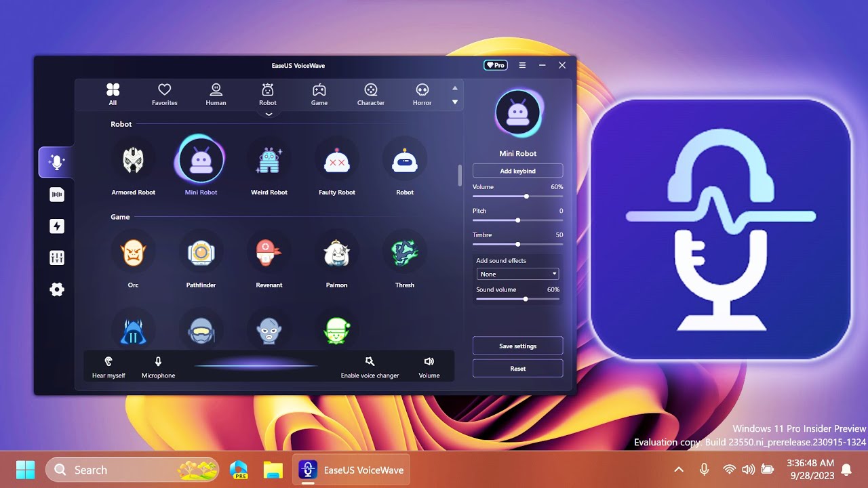Click the Pro upgrade badge
The width and height of the screenshot is (868, 488).
tap(495, 65)
